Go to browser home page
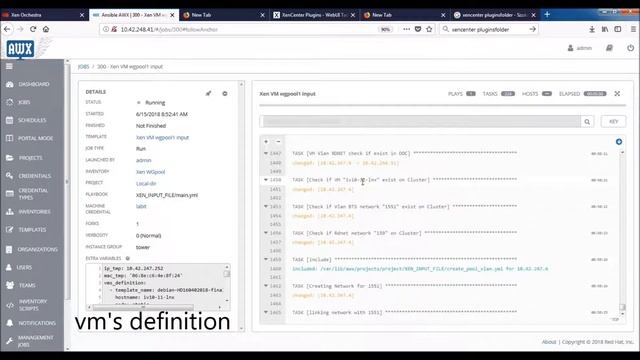The width and height of the screenshot is (640, 360). (x=46, y=29)
